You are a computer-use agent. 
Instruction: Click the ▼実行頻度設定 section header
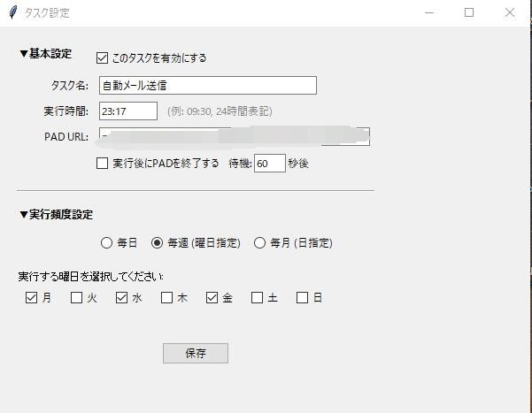tap(56, 215)
